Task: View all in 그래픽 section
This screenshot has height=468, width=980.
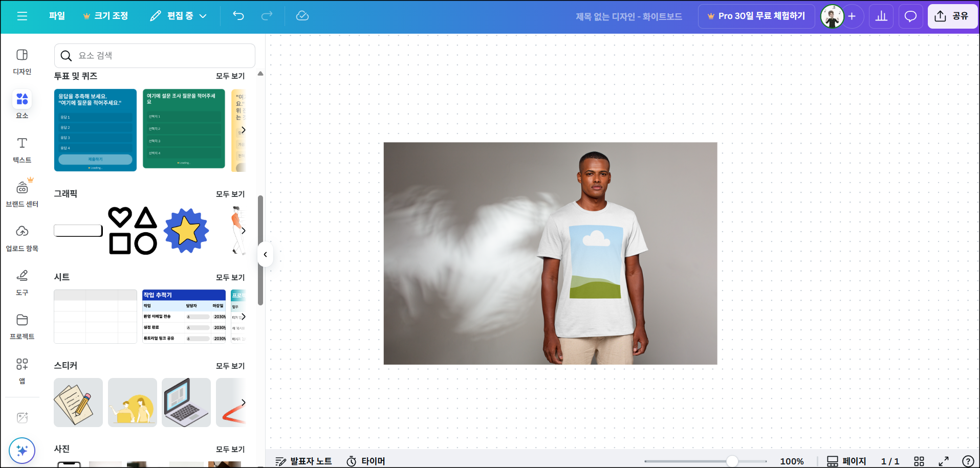Action: pyautogui.click(x=230, y=194)
